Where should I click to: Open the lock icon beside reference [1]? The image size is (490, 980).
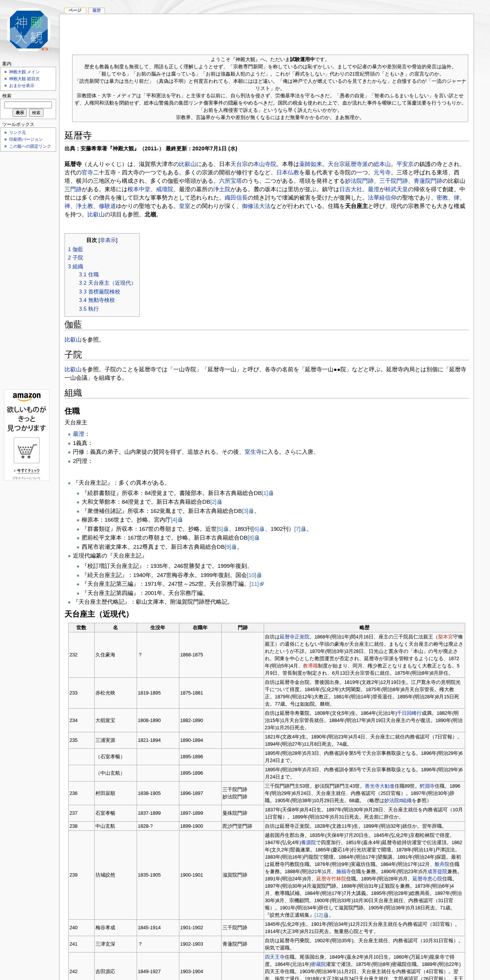click(x=271, y=493)
